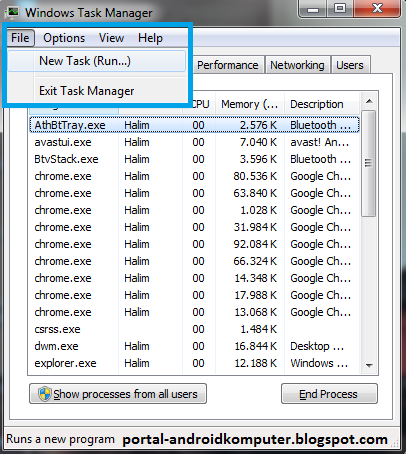Switch to the Users tab
406x454 pixels.
click(350, 65)
